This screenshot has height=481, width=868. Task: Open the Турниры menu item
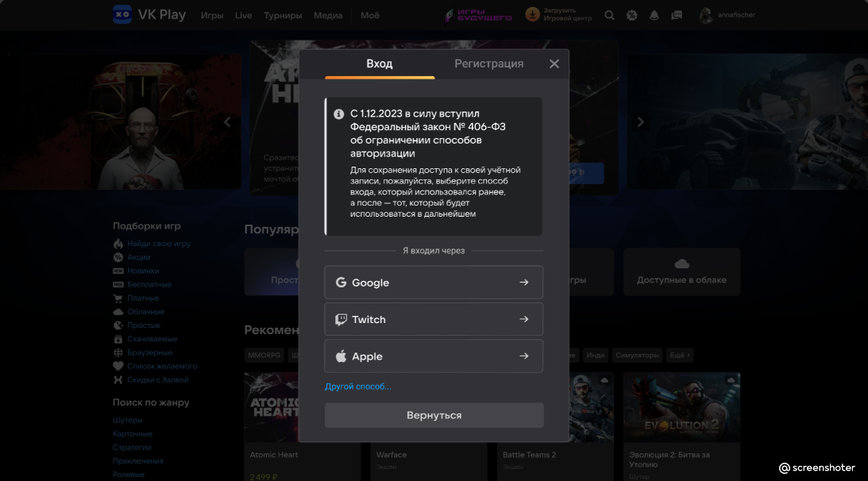[283, 16]
